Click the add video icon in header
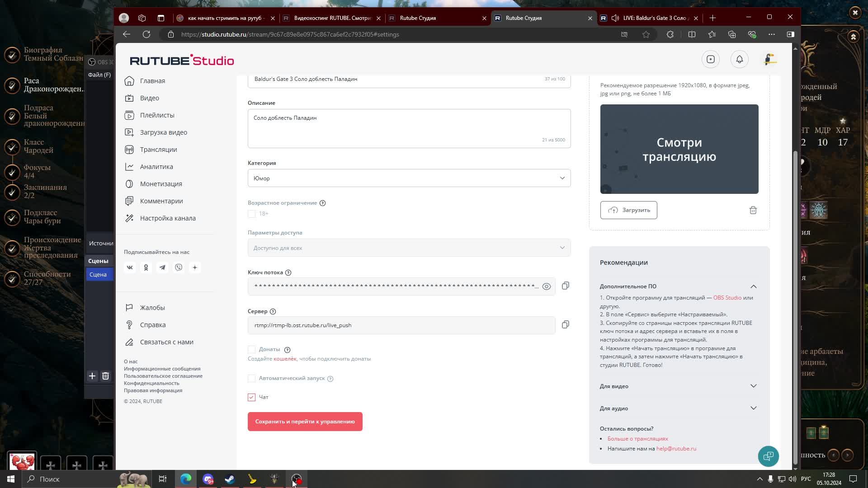Viewport: 868px width, 488px height. click(710, 60)
